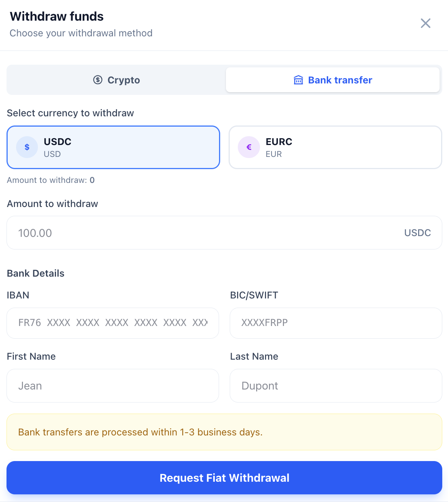Click the purple euro EURC icon
The height and width of the screenshot is (502, 448).
249,147
